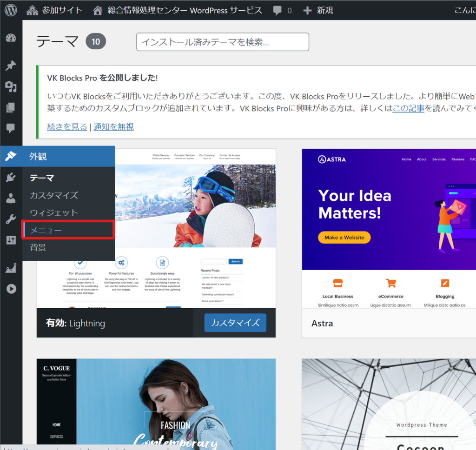Click the Pages icon in sidebar

(x=11, y=108)
